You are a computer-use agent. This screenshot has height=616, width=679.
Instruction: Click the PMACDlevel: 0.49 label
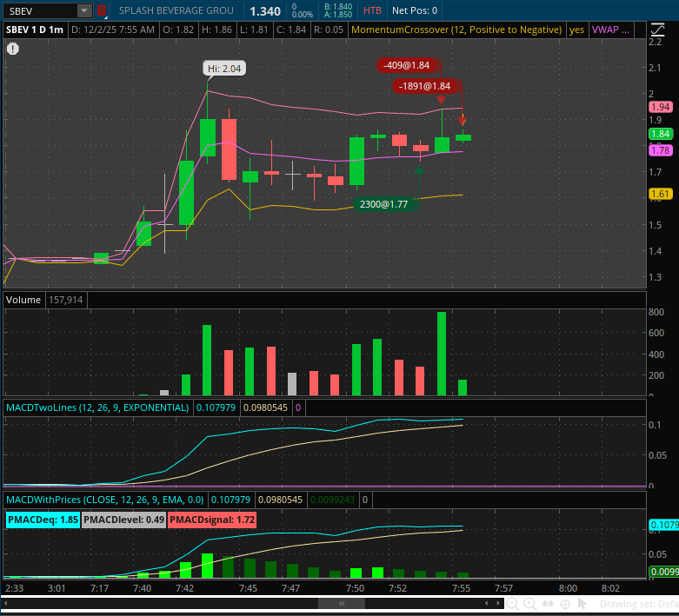(123, 520)
